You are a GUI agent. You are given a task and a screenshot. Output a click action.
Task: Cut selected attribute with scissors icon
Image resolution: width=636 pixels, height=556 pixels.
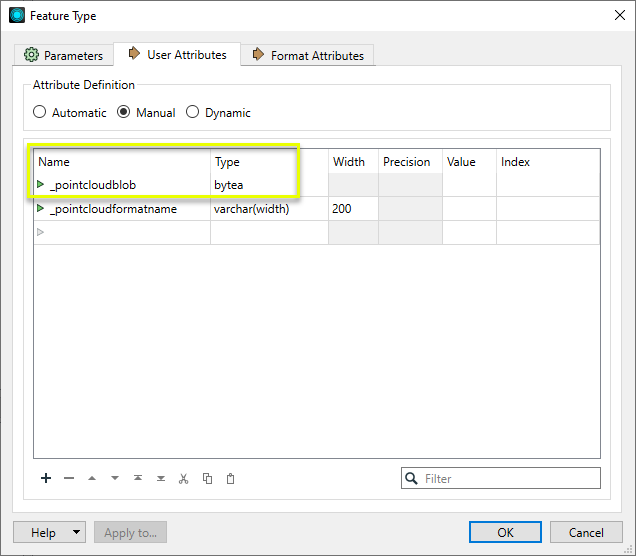coord(184,478)
